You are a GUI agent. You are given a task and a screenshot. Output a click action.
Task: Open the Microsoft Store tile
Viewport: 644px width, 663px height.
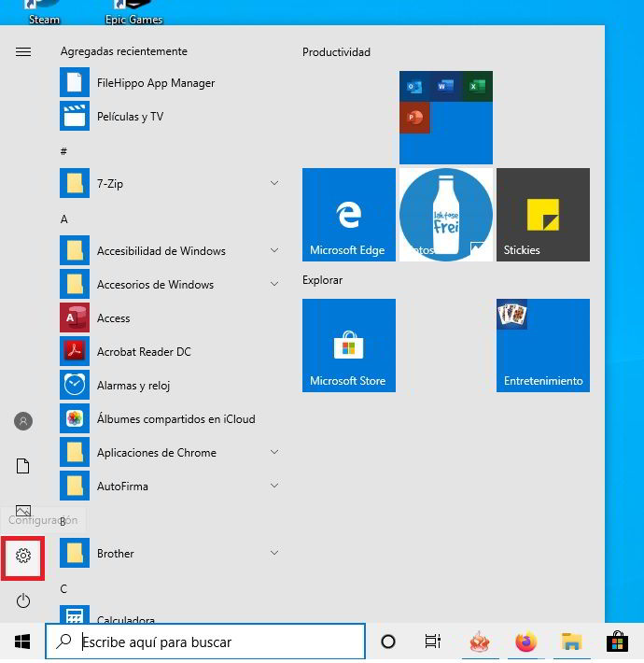pos(349,346)
